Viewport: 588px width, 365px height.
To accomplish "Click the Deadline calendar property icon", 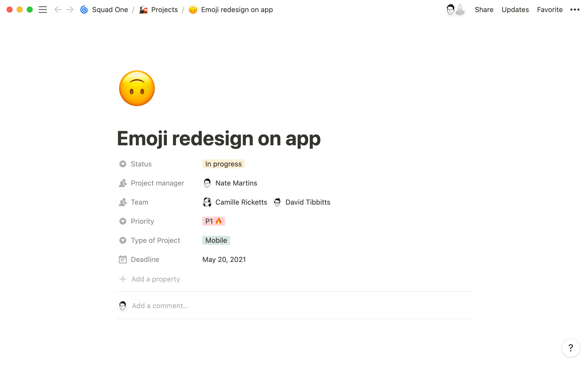I will (123, 259).
